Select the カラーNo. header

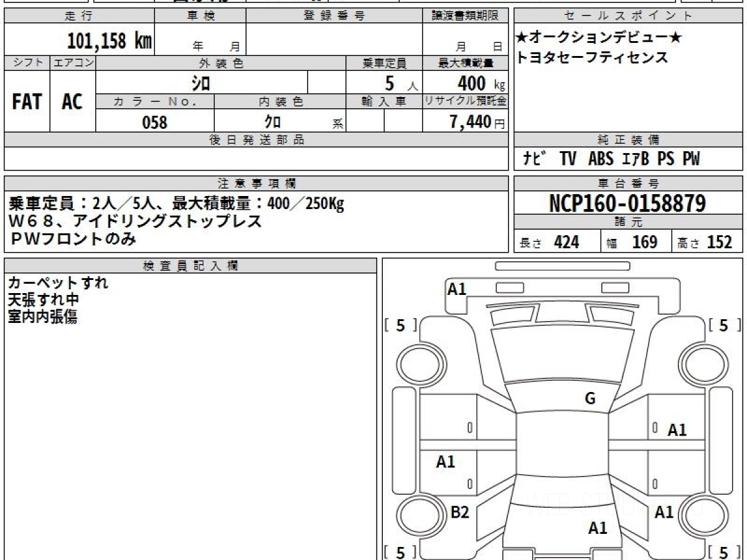pos(155,102)
